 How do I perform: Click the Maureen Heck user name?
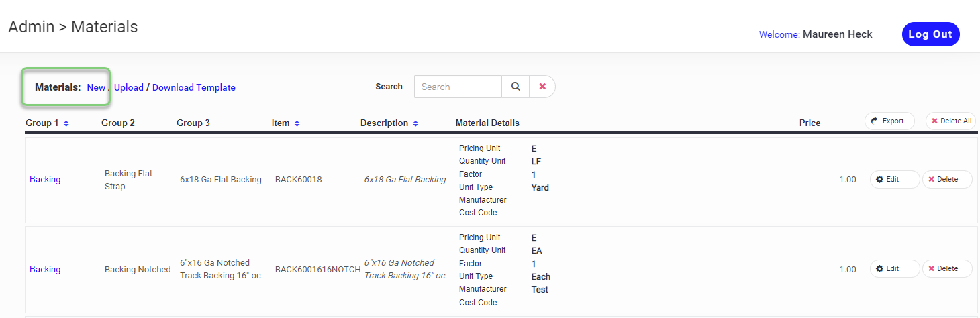837,34
